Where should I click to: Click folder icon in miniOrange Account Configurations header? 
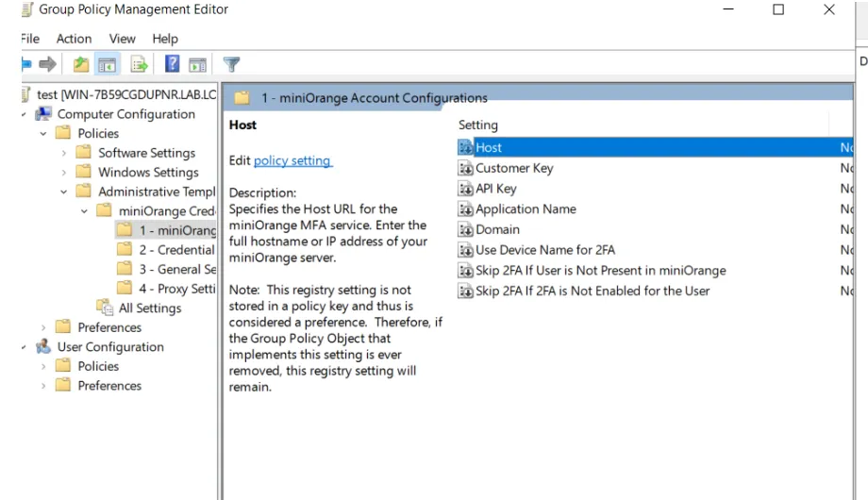[242, 98]
